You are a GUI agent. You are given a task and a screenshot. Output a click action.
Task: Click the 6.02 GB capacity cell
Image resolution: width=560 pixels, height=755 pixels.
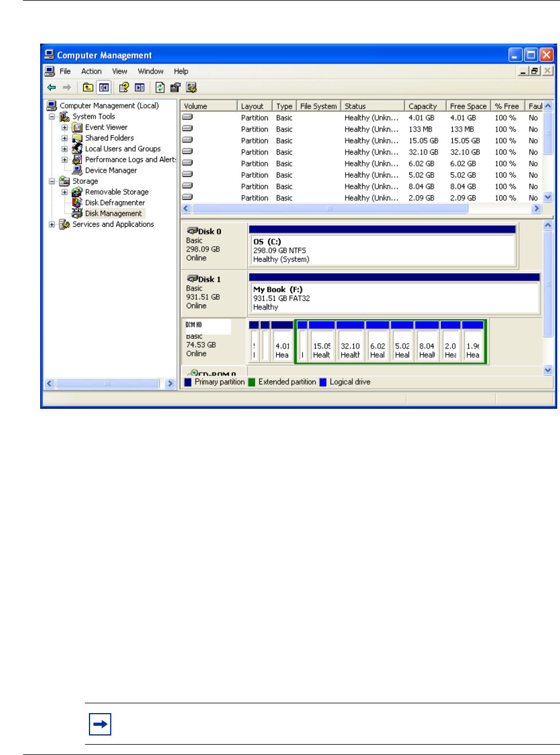pos(421,164)
